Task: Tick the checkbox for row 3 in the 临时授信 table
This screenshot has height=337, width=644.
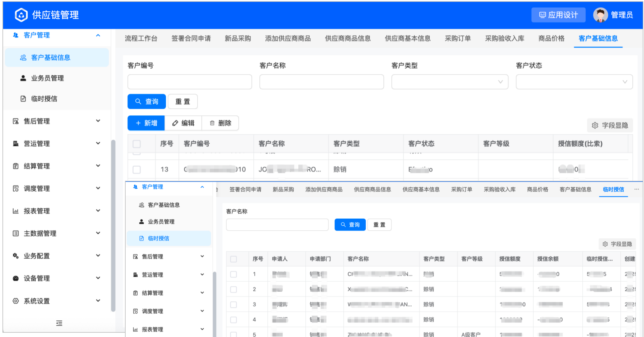Action: (x=234, y=304)
